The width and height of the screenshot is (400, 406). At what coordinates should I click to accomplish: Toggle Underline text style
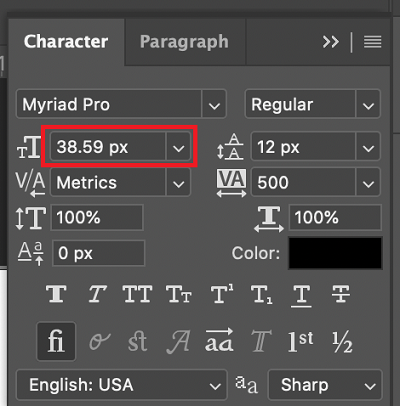301,296
